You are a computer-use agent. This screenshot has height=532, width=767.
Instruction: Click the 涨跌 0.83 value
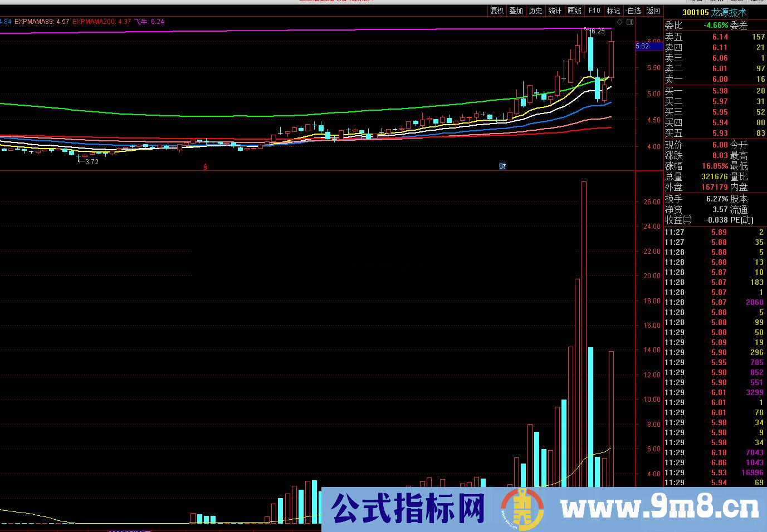coord(720,155)
